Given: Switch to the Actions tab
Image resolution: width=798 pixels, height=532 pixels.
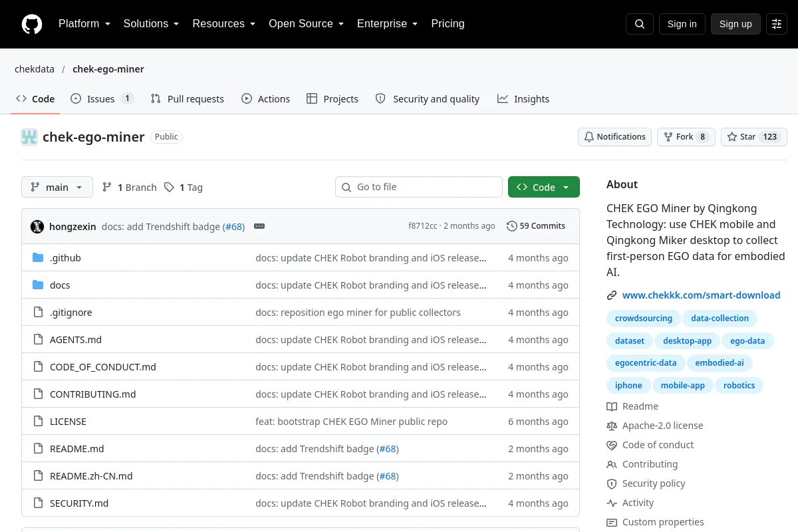Looking at the screenshot, I should point(265,99).
